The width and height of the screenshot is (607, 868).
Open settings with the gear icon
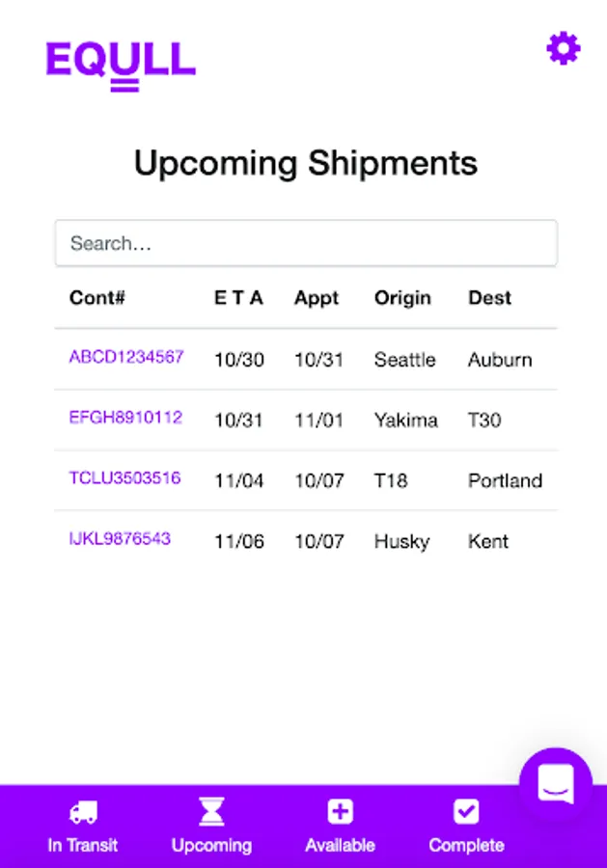pos(564,48)
